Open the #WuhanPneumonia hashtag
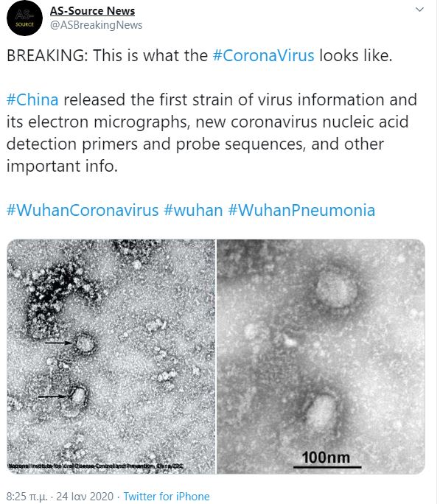This screenshot has width=440, height=504. tap(301, 210)
